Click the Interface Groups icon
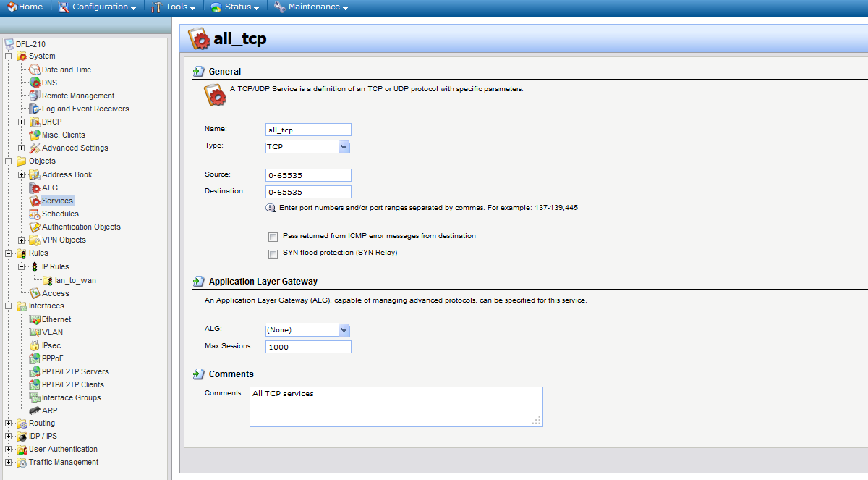868x480 pixels. [35, 397]
